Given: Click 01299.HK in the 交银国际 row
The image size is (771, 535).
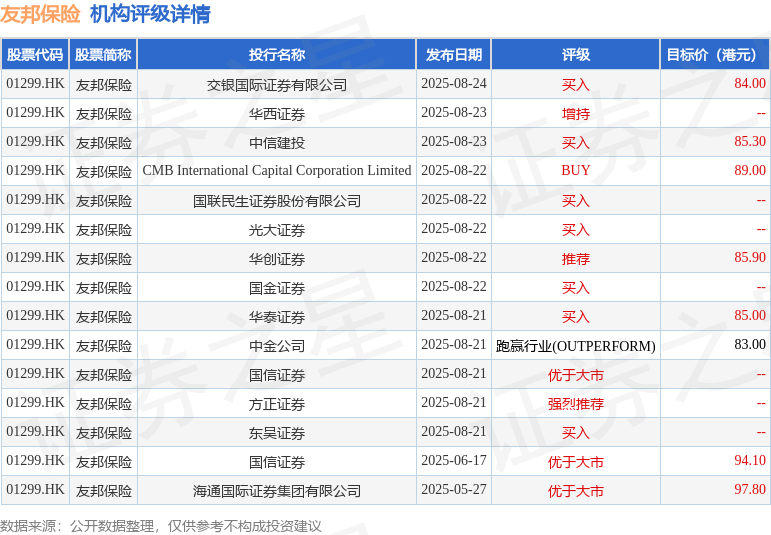Looking at the screenshot, I should point(35,84).
